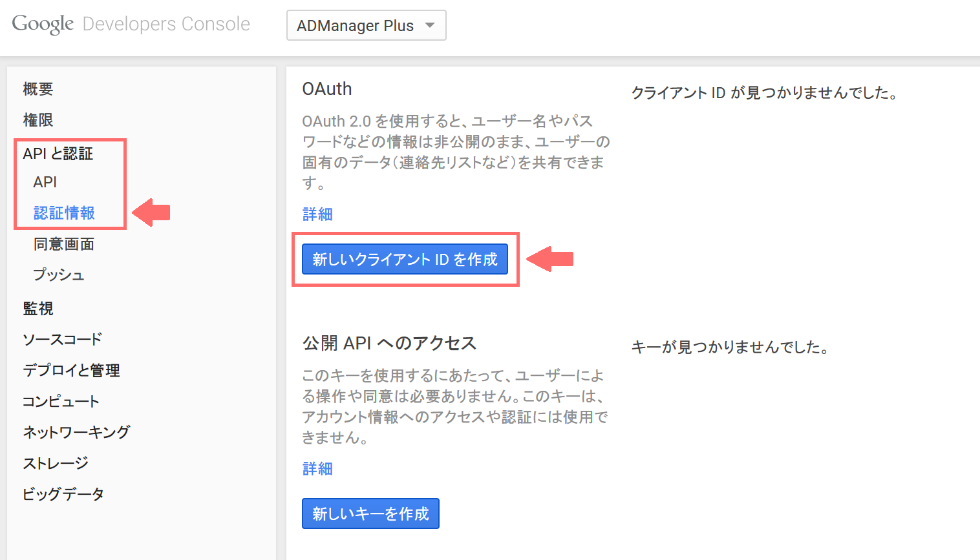Select API under API と認証
The width and height of the screenshot is (980, 560).
click(43, 182)
